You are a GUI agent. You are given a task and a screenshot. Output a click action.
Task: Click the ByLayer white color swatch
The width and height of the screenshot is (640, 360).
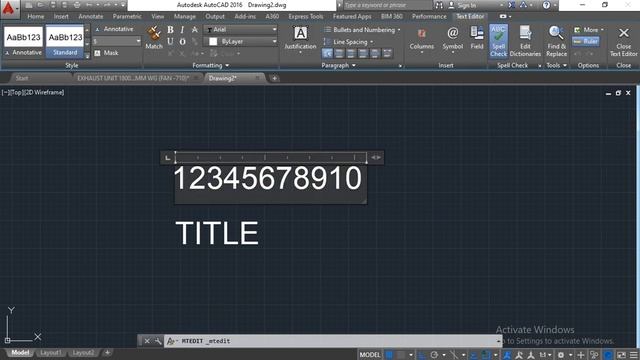click(x=213, y=41)
